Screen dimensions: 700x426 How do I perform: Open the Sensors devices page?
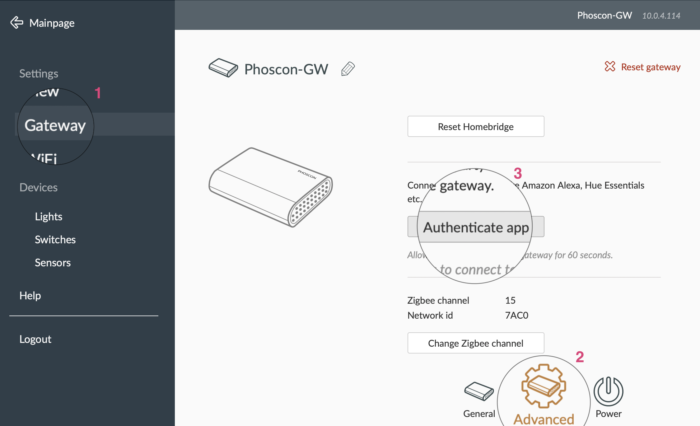(53, 263)
